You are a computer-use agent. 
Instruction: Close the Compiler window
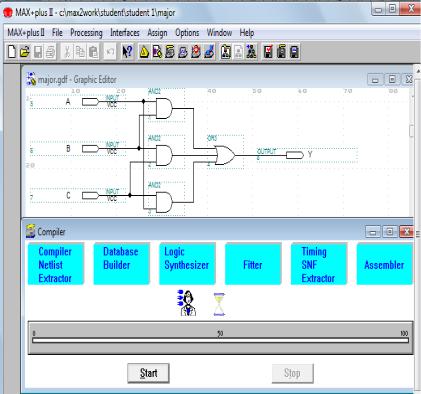406,232
